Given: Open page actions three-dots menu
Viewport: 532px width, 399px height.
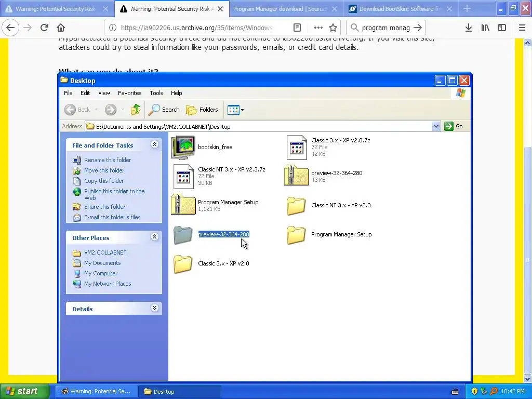Looking at the screenshot, I should (318, 28).
